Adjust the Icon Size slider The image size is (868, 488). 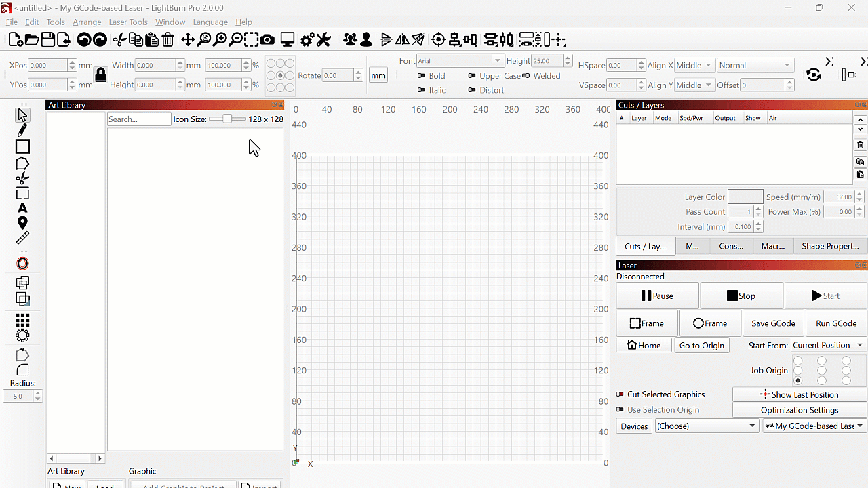click(x=227, y=119)
